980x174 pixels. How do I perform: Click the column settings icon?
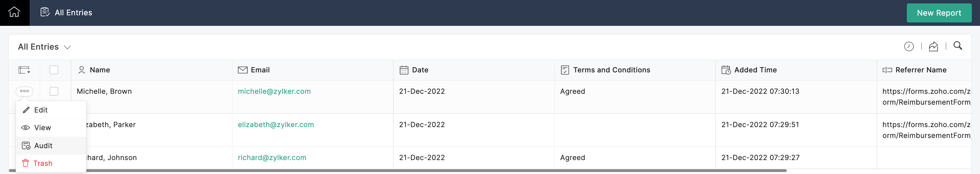24,70
